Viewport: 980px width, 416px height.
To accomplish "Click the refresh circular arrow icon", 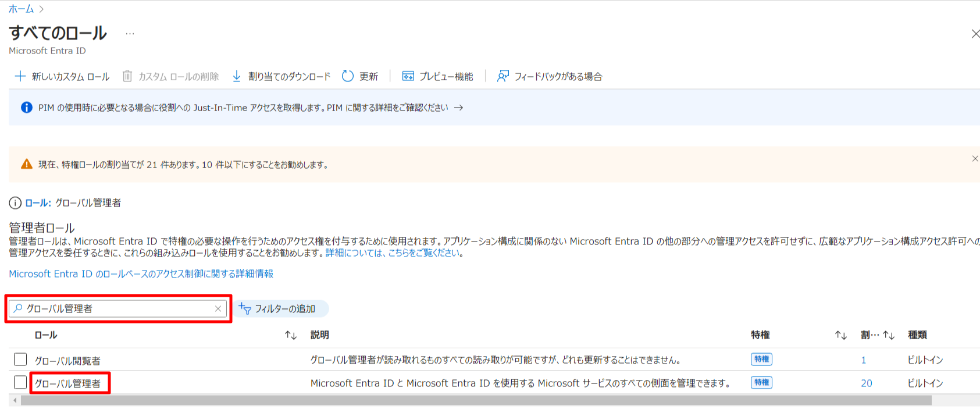I will pyautogui.click(x=348, y=76).
